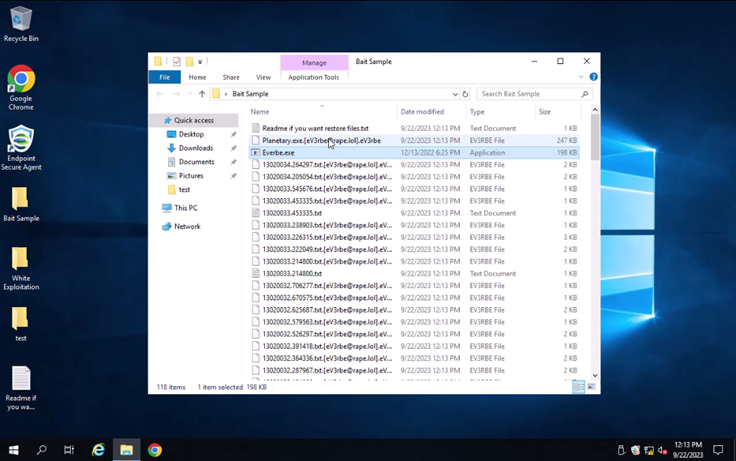Switch to the View ribbon tab
This screenshot has height=461, width=736.
coord(263,77)
